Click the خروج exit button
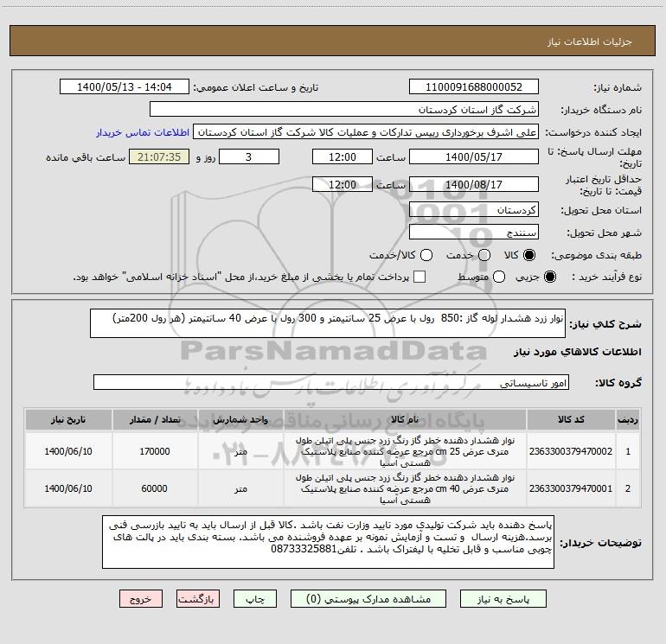 pyautogui.click(x=141, y=599)
